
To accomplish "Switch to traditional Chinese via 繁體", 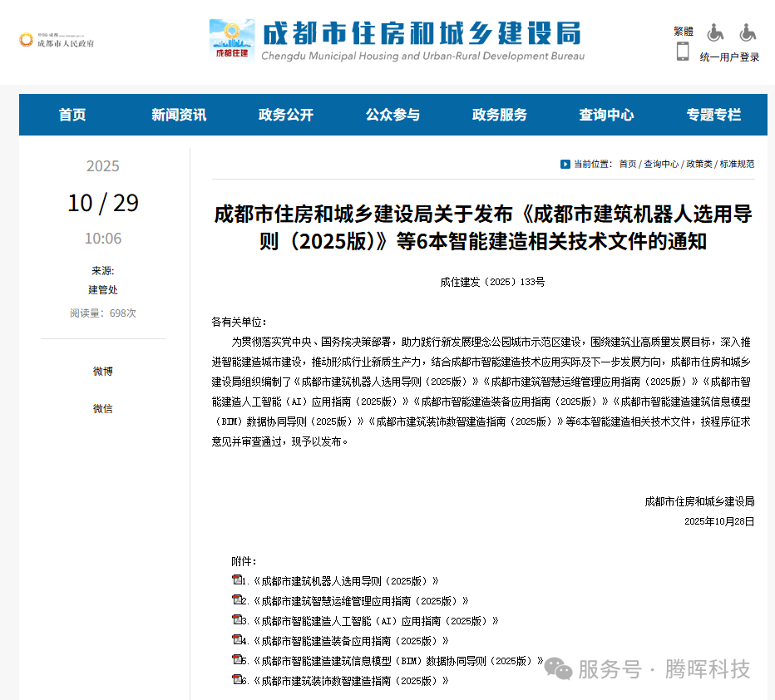I will (683, 32).
